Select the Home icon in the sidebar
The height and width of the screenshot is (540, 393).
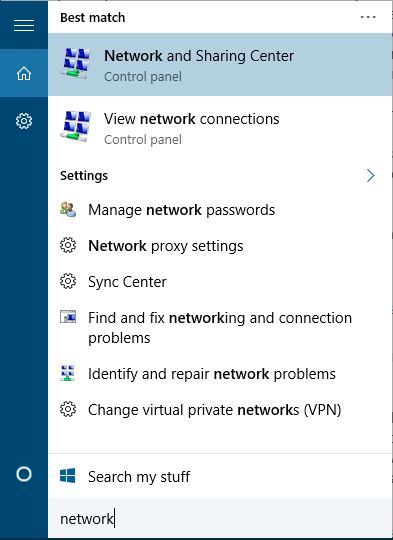click(24, 73)
